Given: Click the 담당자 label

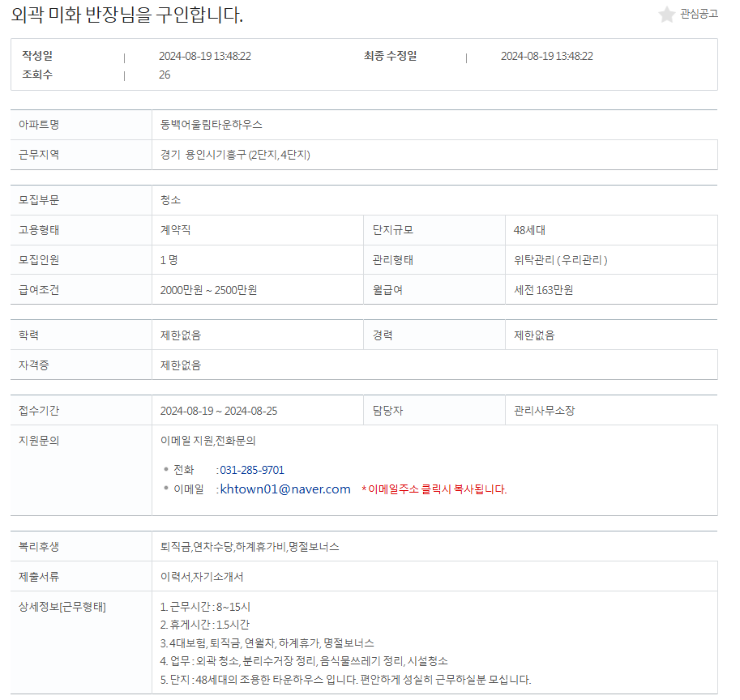Looking at the screenshot, I should [x=387, y=411].
